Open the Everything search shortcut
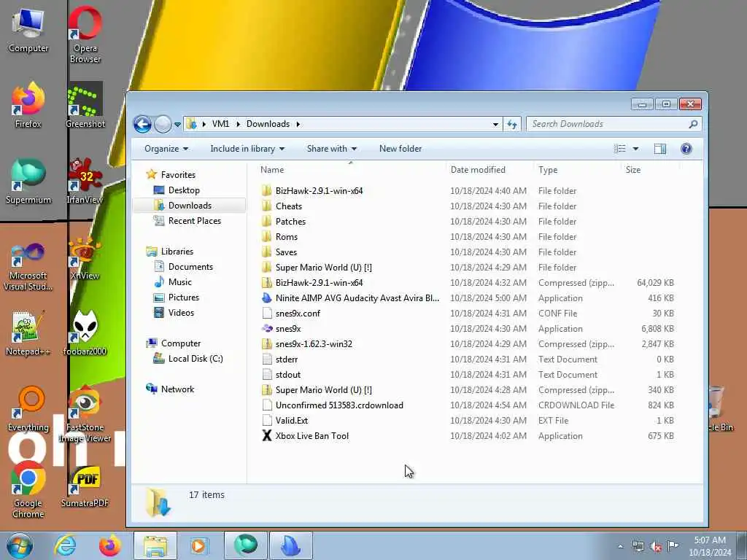This screenshot has width=747, height=560. [28, 409]
